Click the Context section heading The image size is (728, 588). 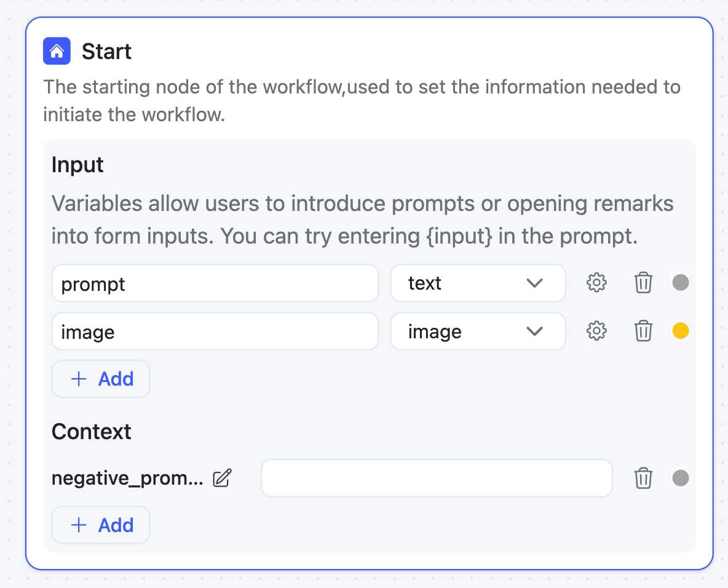[92, 431]
